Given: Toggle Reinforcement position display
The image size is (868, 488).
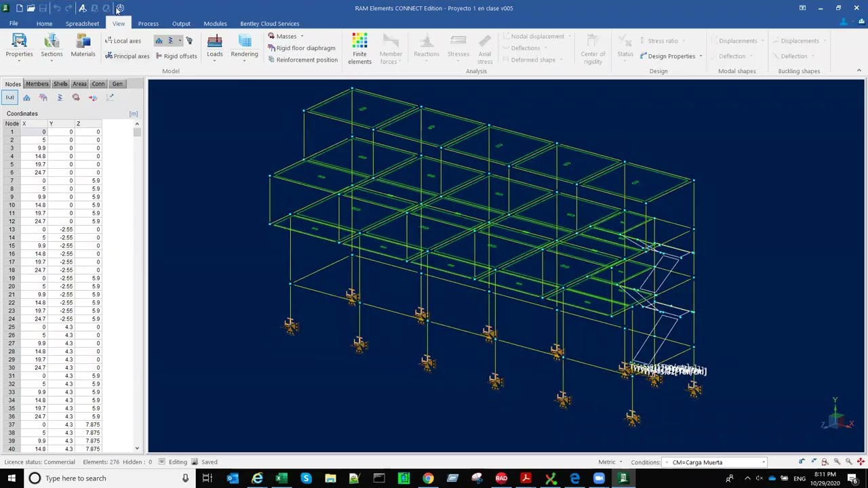Looking at the screenshot, I should [302, 60].
